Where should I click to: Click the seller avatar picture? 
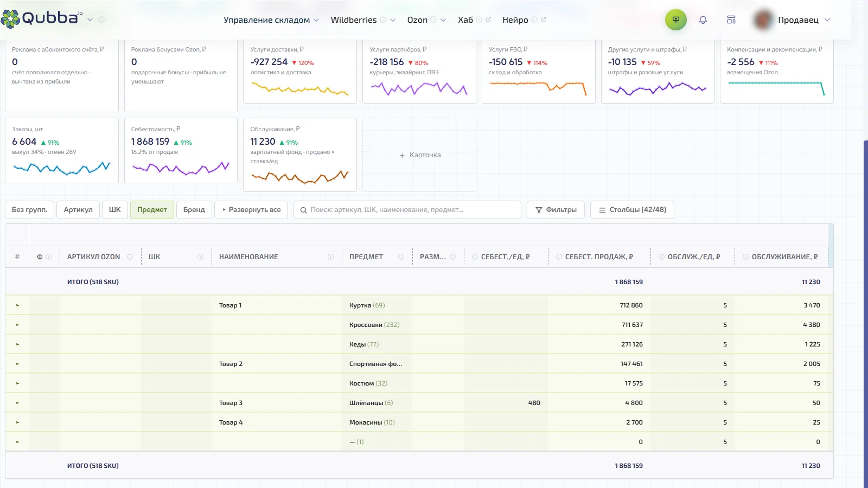763,20
